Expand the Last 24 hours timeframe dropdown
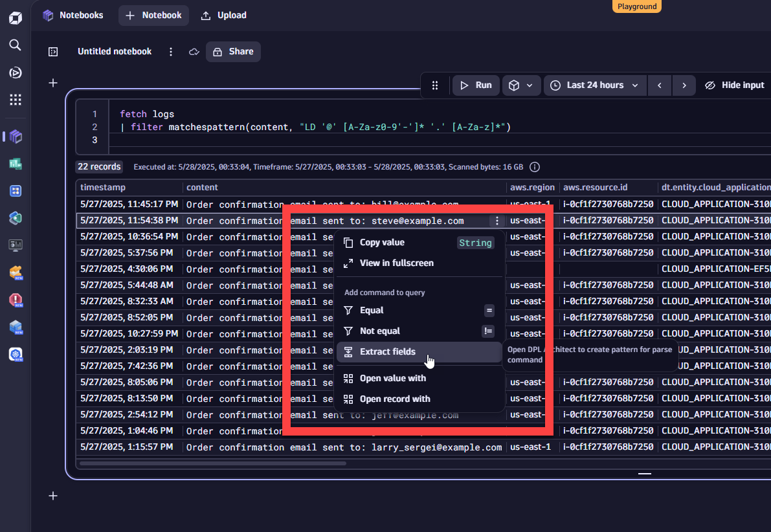Screen dimensions: 771x532 coord(595,85)
